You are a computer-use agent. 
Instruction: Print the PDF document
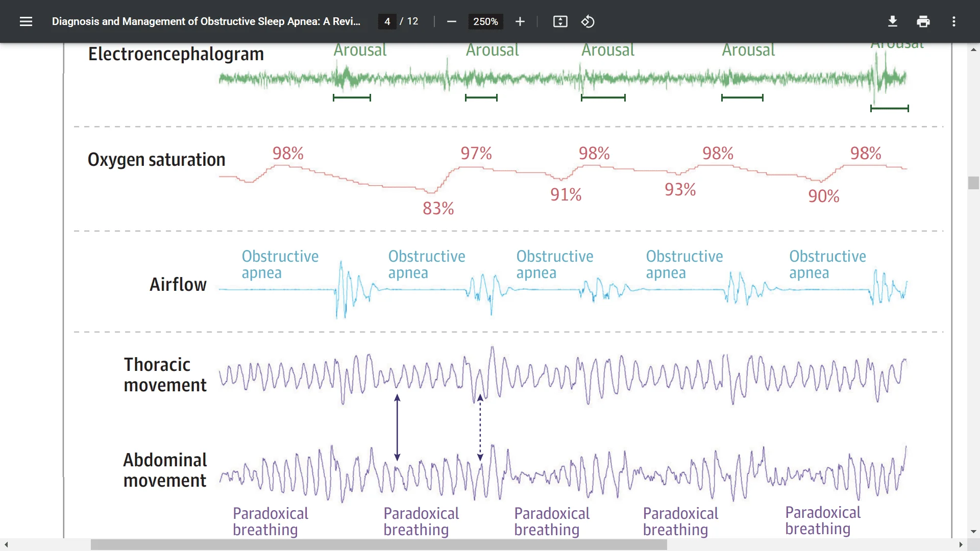point(923,21)
